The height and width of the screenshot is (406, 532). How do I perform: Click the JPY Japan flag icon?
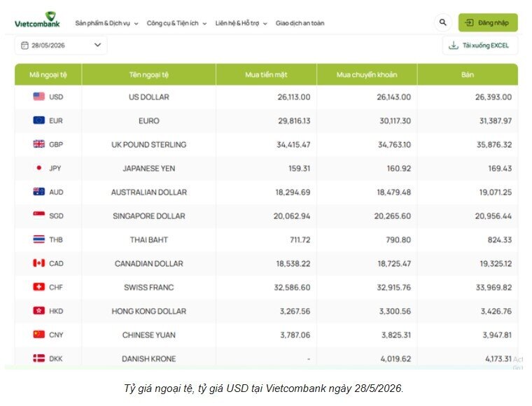39,168
